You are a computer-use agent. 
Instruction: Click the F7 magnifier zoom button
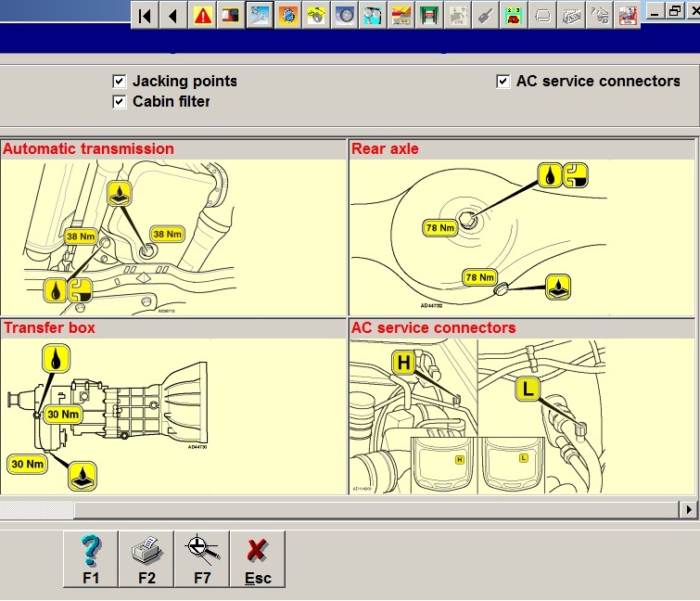[x=202, y=558]
